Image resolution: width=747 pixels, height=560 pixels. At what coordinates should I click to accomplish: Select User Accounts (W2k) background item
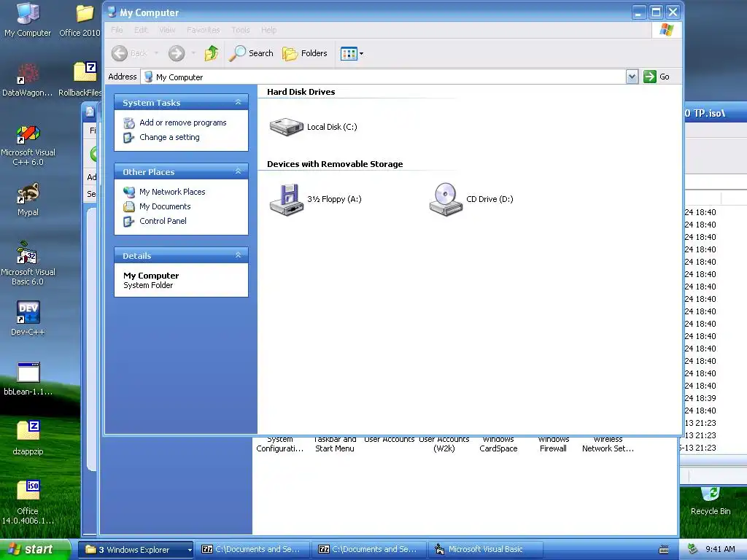(444, 444)
